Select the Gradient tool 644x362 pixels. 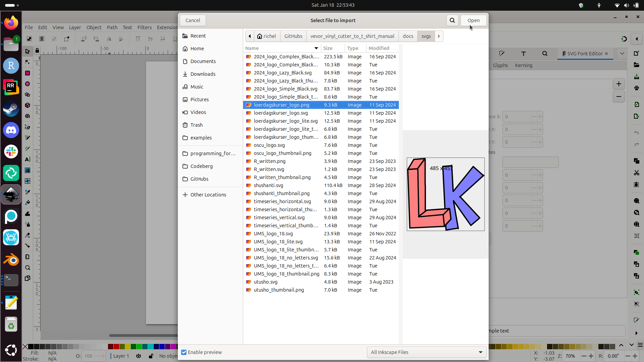pos(28,170)
